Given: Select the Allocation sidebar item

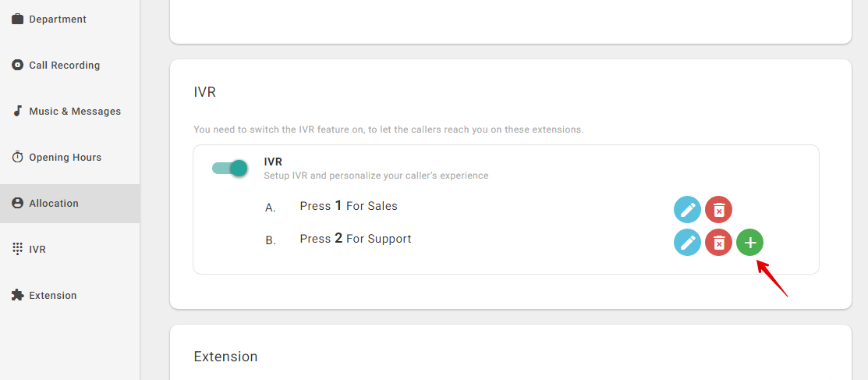Looking at the screenshot, I should pyautogui.click(x=69, y=204).
